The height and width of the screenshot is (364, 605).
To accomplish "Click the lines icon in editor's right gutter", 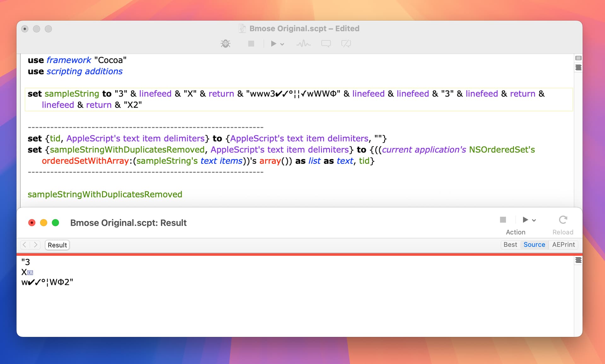I will (x=578, y=67).
